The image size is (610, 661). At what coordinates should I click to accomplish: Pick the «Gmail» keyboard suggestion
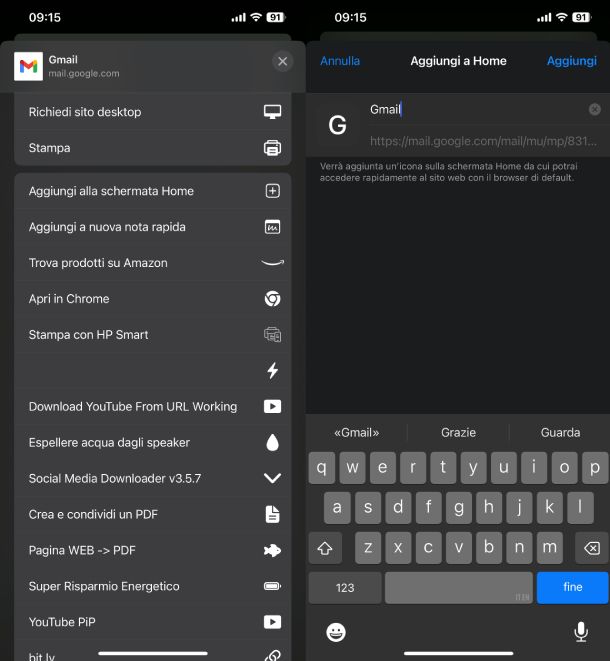[357, 433]
